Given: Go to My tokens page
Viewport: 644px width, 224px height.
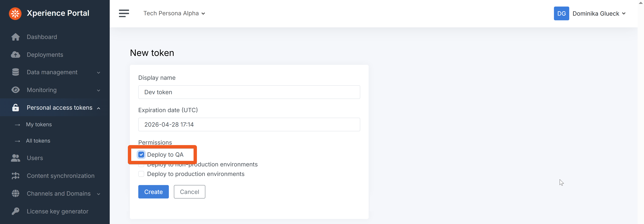Looking at the screenshot, I should tap(39, 124).
